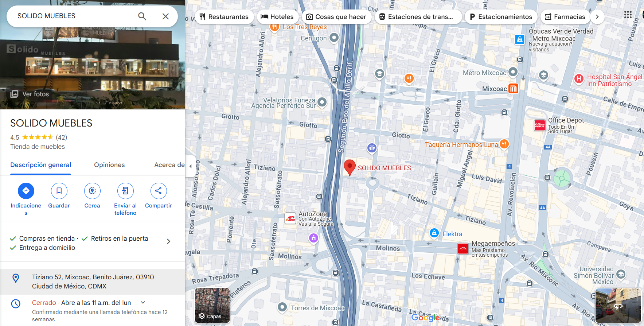The height and width of the screenshot is (326, 644).
Task: Show more category chips arrow
Action: (597, 17)
